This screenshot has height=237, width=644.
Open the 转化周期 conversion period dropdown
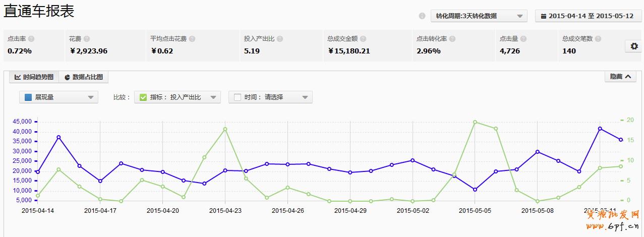click(x=479, y=16)
